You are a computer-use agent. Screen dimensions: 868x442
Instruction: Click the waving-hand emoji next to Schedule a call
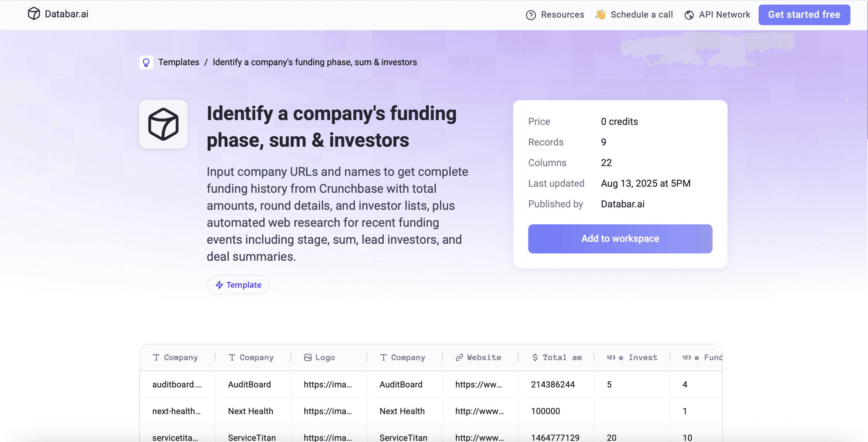600,15
